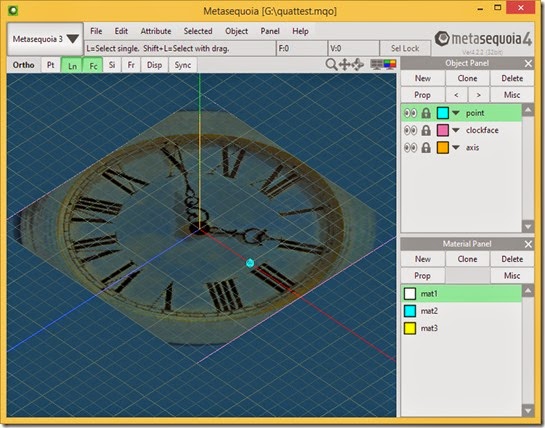Open the Disp display options menu

point(154,65)
